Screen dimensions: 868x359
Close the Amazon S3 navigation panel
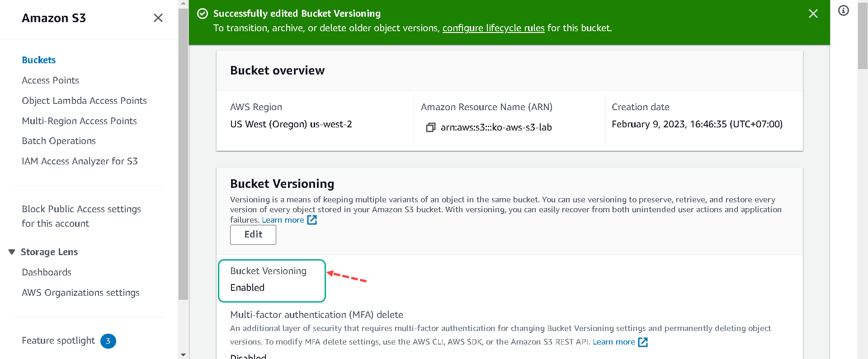(x=158, y=18)
